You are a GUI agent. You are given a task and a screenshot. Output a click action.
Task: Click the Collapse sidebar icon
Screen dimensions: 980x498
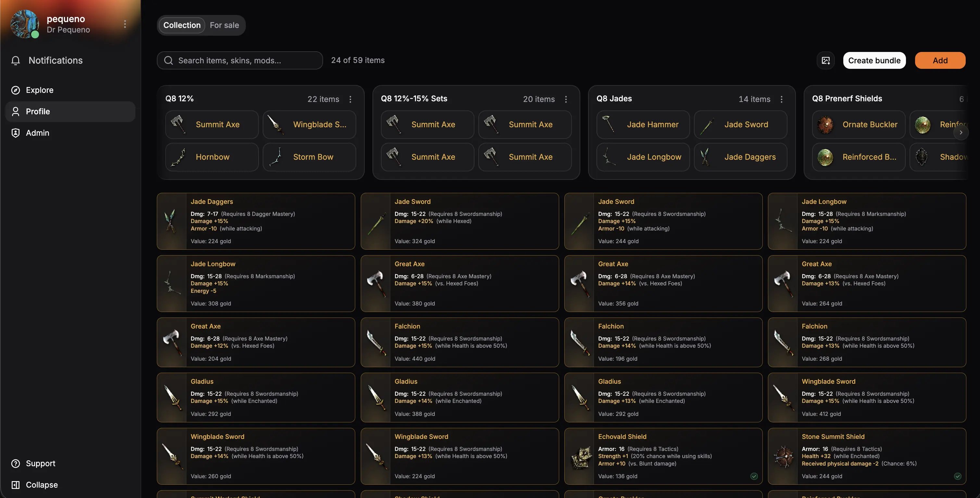(x=16, y=485)
